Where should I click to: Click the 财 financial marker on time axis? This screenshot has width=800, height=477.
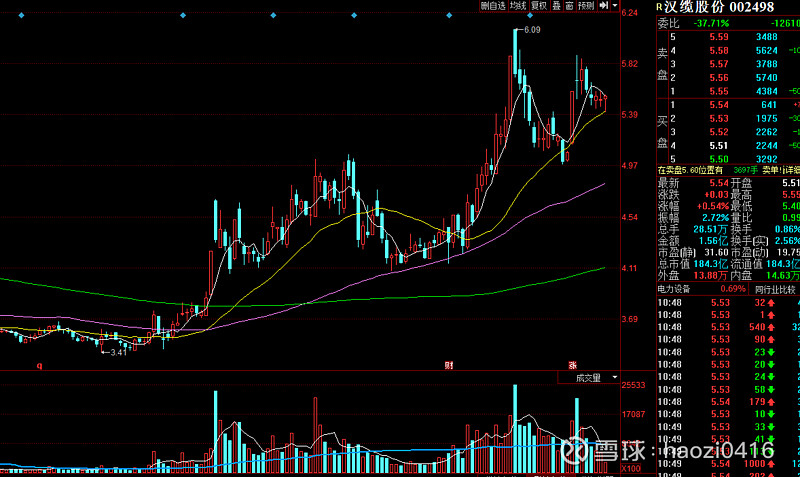coord(449,393)
